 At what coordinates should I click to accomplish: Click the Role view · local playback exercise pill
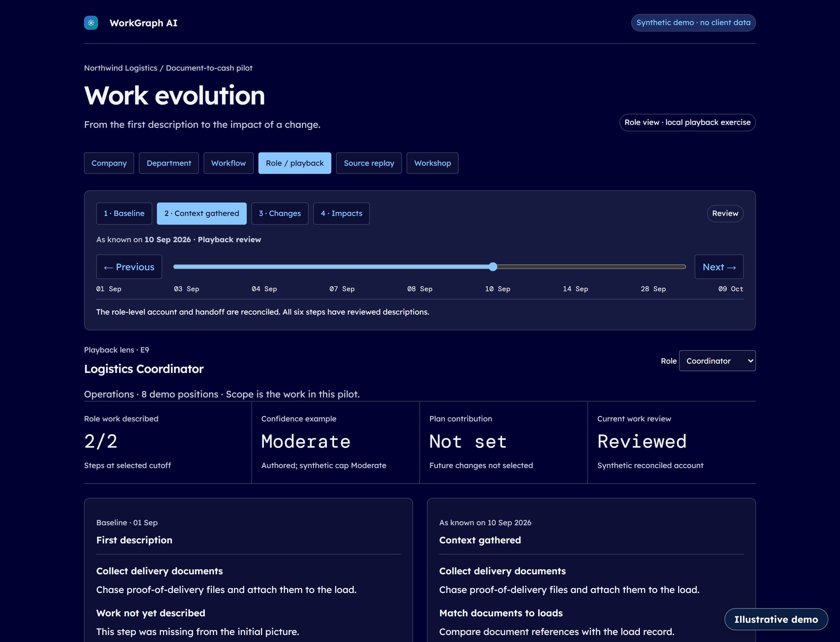pos(687,122)
